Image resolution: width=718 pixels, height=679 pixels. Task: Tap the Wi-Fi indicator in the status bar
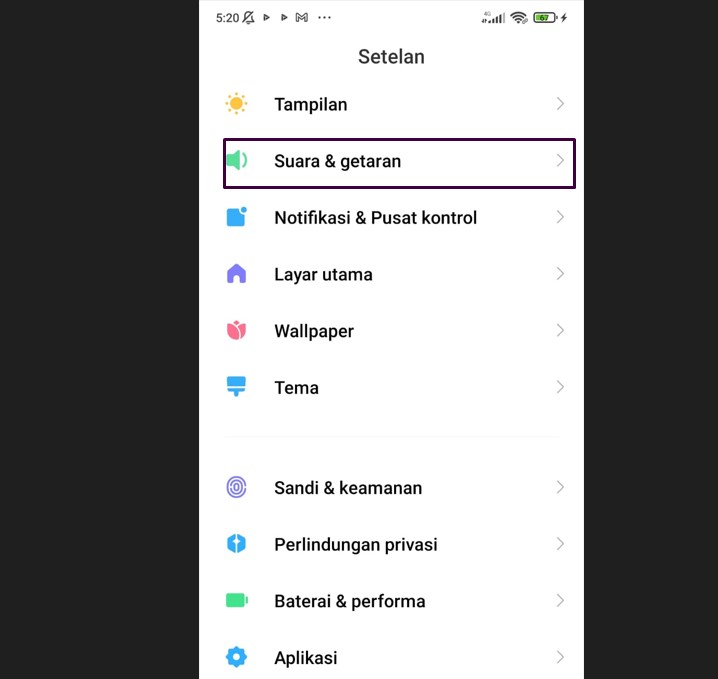pos(519,18)
